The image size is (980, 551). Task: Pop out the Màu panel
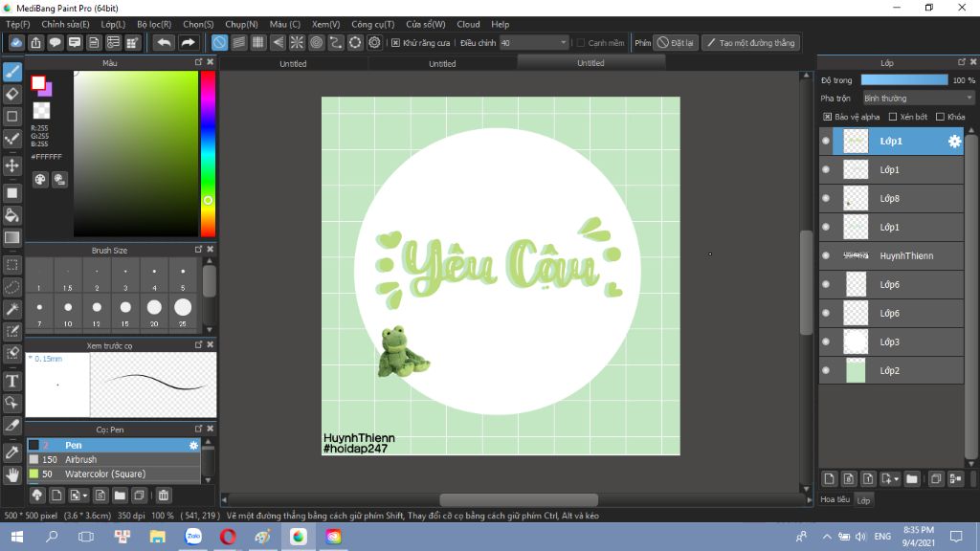click(198, 62)
